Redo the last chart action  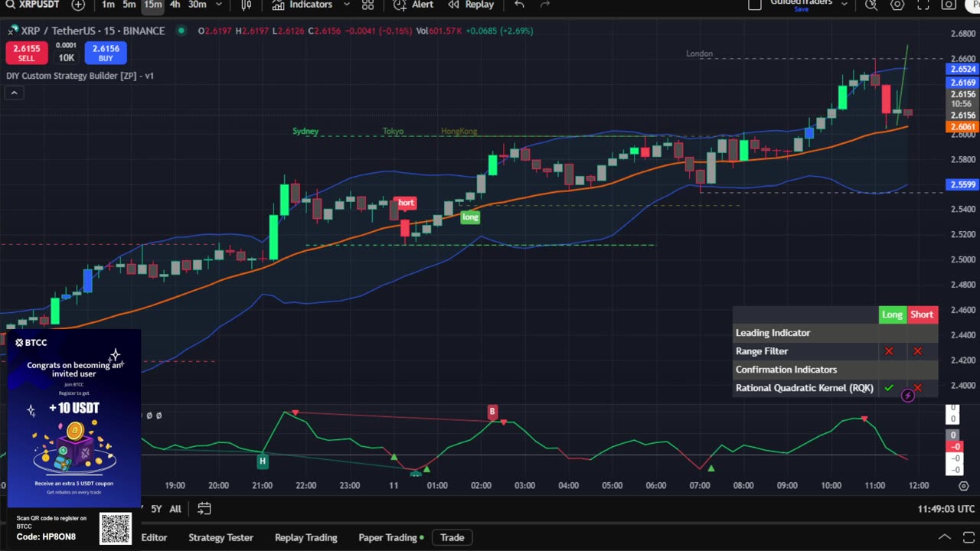545,5
